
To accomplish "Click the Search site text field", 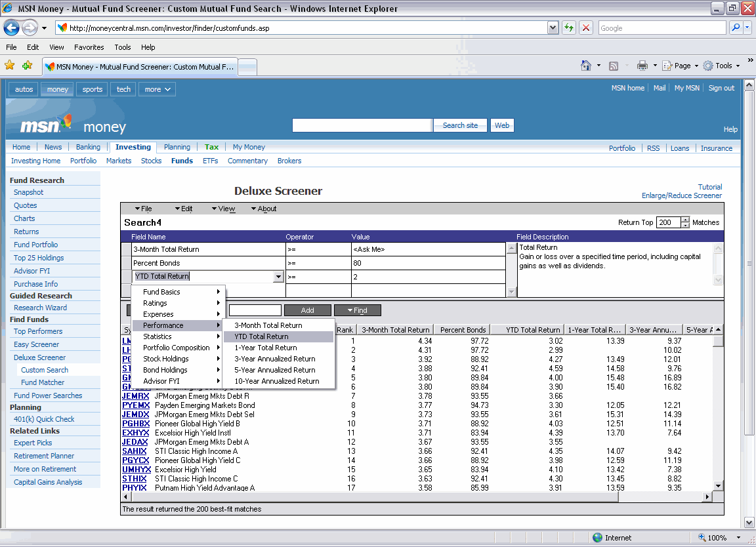I will click(362, 125).
